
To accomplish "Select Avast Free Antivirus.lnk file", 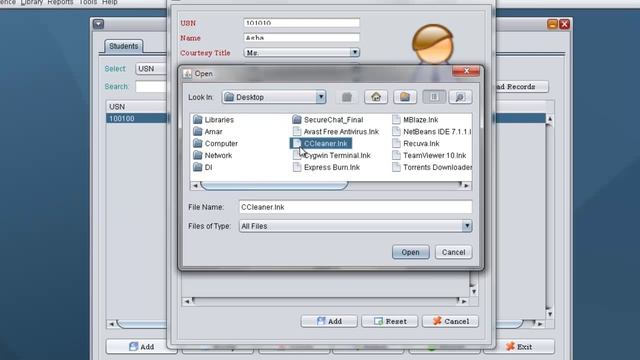I will (x=336, y=131).
